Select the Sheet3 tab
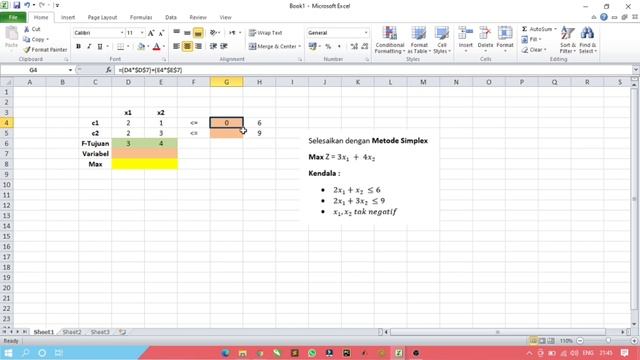Screen dimensions: 640x360 (x=100, y=332)
